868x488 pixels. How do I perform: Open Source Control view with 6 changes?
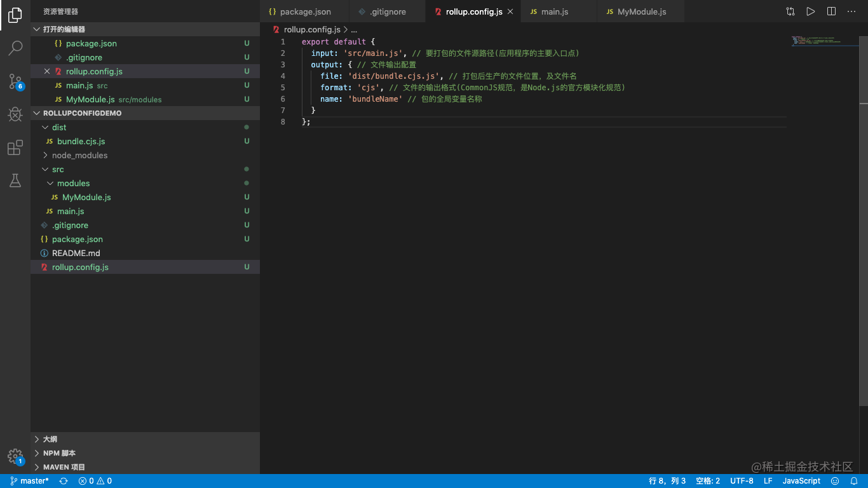click(15, 81)
